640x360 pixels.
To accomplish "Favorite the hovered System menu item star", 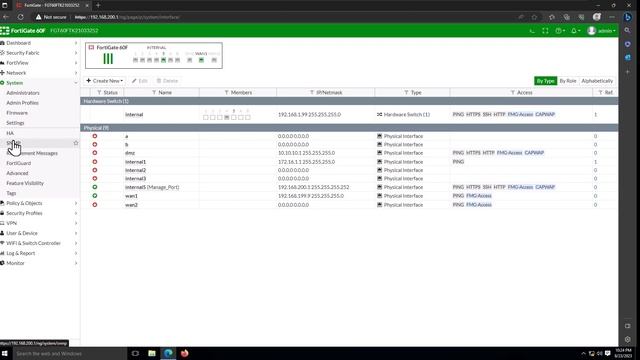I will [x=76, y=143].
